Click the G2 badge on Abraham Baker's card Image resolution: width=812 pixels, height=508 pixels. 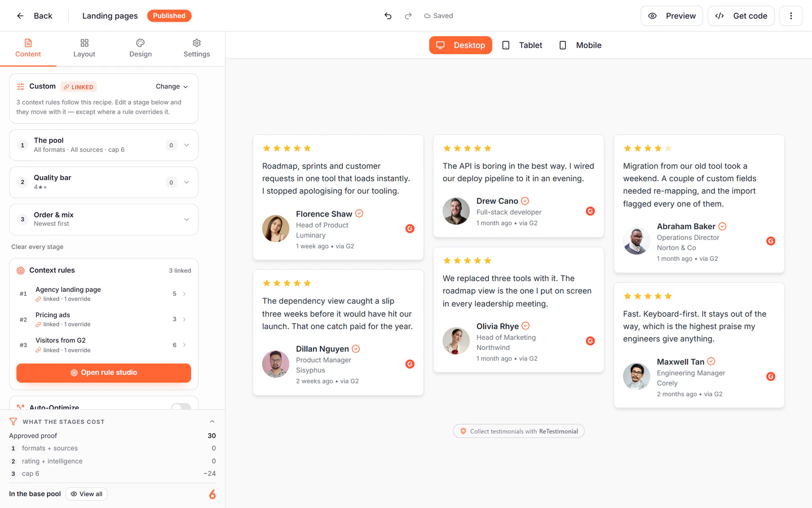(x=771, y=241)
